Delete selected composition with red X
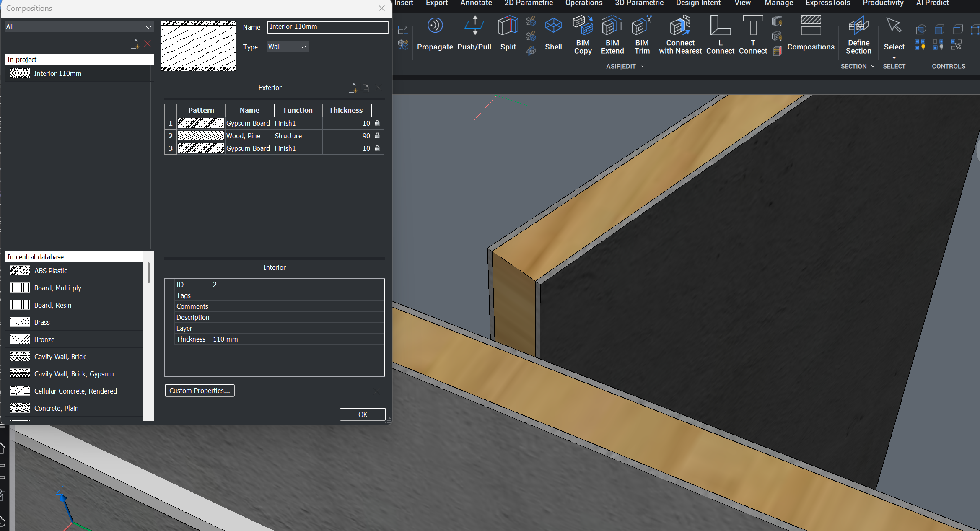 coord(148,44)
